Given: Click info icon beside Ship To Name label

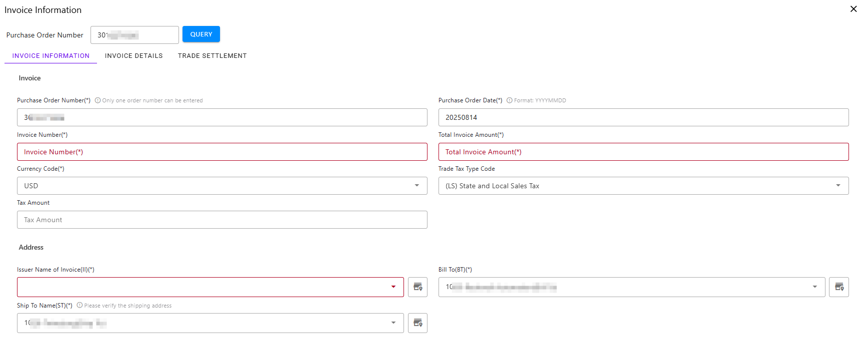Looking at the screenshot, I should click(x=79, y=306).
